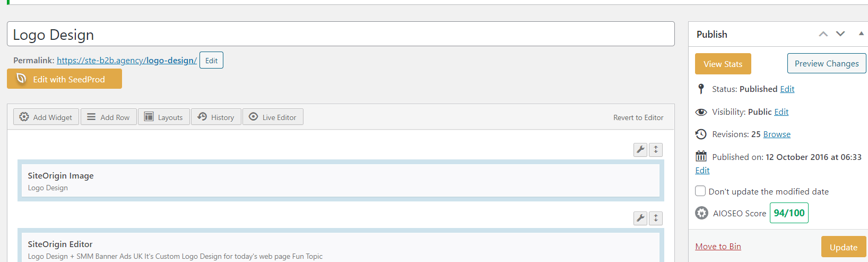Image resolution: width=868 pixels, height=262 pixels.
Task: Click the 94/100 AIOSEO score box
Action: (x=789, y=213)
